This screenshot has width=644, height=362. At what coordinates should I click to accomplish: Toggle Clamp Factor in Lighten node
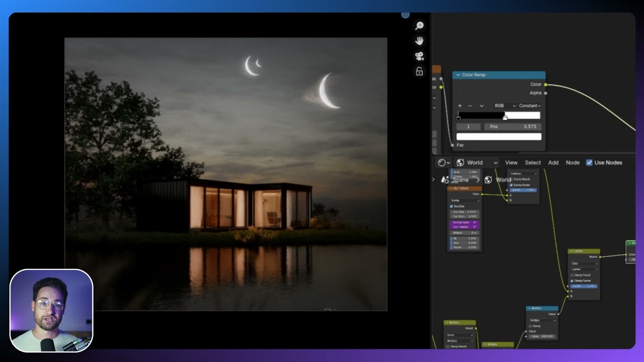[572, 281]
